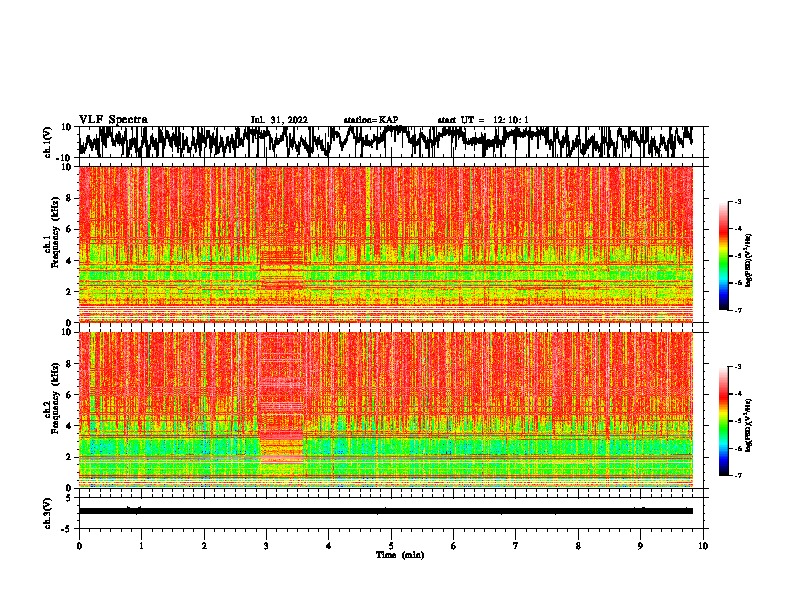The height and width of the screenshot is (612, 792).
Task: Click the "Time (min)" x-axis title
Action: pyautogui.click(x=400, y=555)
